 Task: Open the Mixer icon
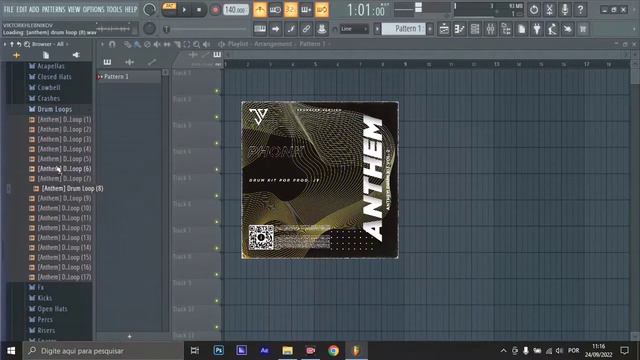tap(490, 29)
